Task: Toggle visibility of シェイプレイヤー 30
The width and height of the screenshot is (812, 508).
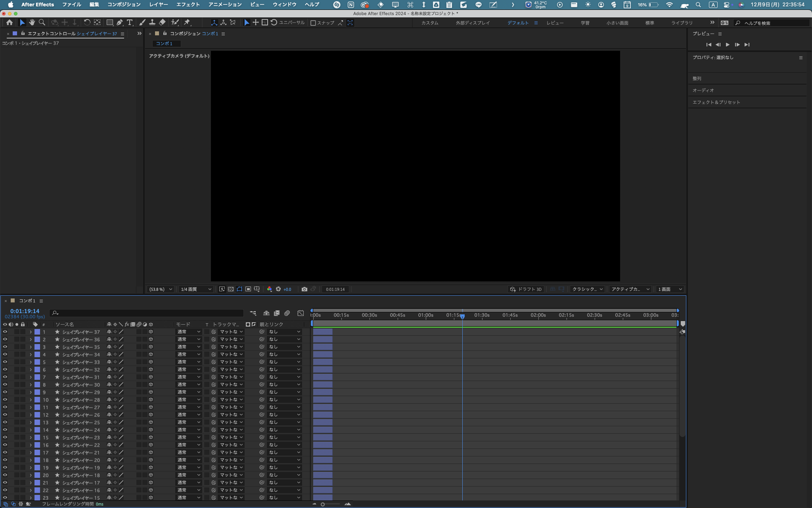Action: pyautogui.click(x=5, y=385)
